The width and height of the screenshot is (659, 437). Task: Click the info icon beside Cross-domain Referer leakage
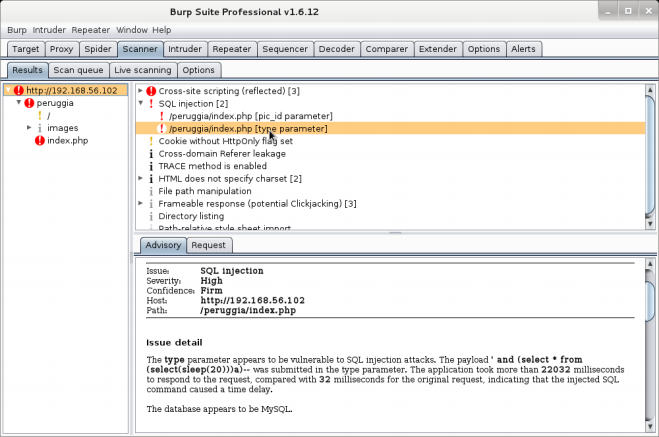click(151, 154)
